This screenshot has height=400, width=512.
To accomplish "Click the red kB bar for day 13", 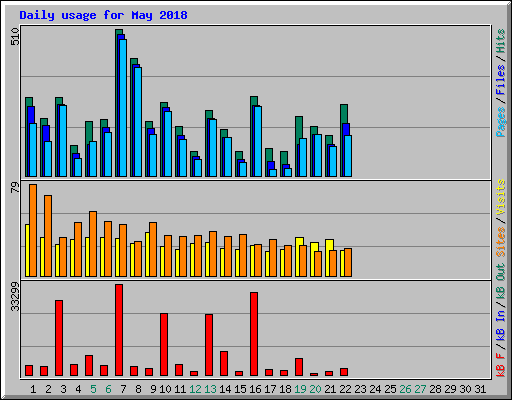I will coord(209,345).
